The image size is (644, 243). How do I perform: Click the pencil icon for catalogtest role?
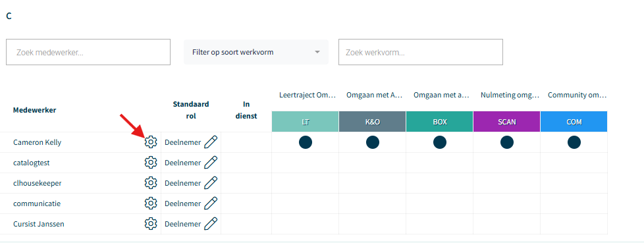pos(211,163)
